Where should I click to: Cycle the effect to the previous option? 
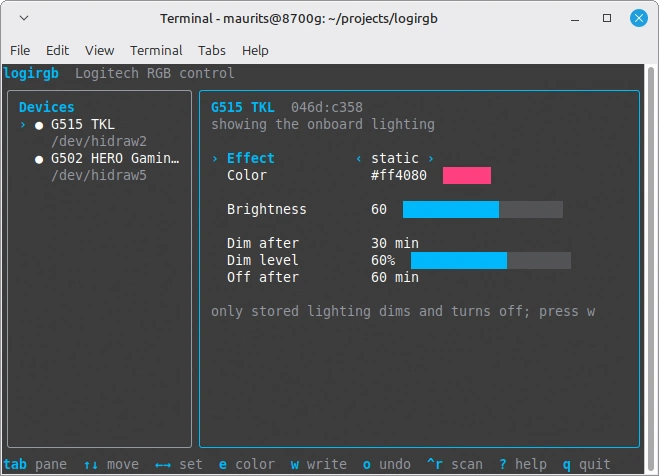coord(358,158)
